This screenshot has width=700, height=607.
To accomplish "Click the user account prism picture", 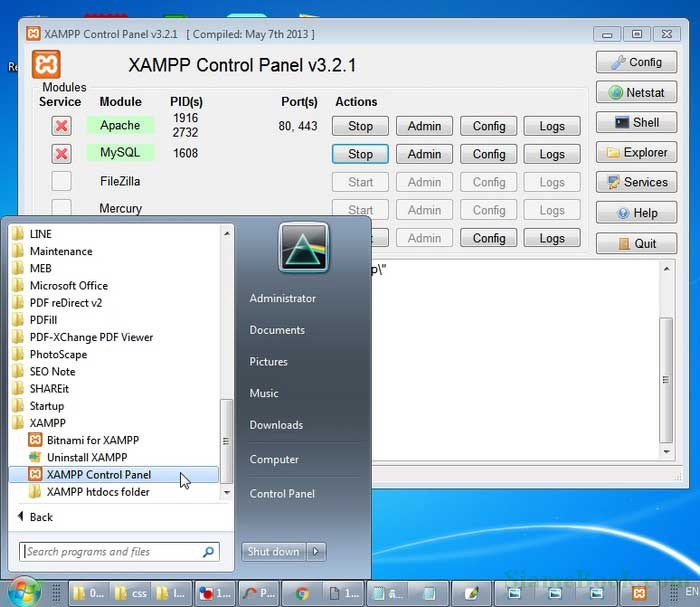I will [x=304, y=247].
